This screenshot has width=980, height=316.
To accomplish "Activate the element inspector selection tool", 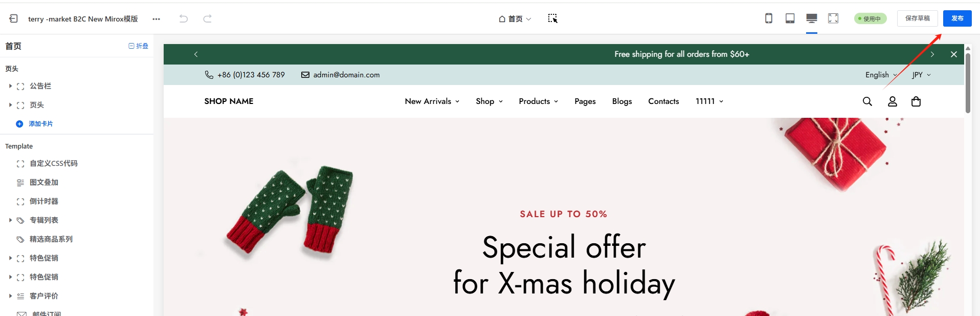I will [x=552, y=18].
